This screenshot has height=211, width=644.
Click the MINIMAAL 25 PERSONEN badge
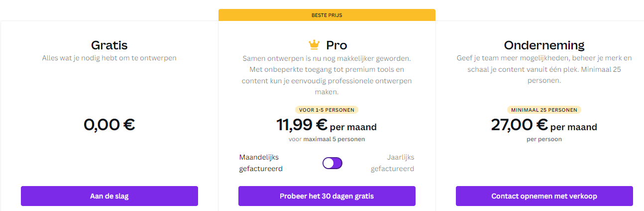(x=544, y=110)
